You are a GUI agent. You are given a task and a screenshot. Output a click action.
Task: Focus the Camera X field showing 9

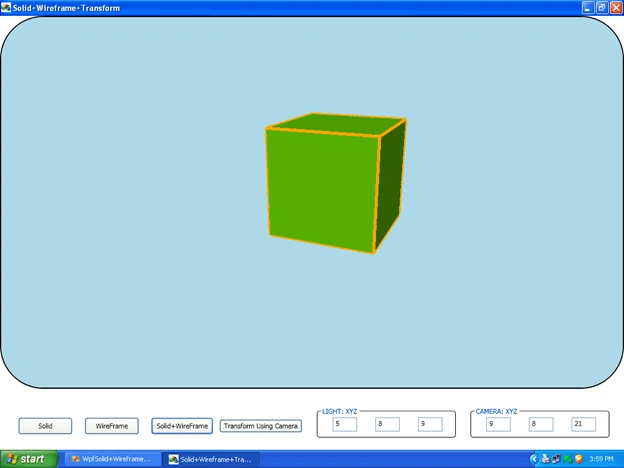[498, 424]
